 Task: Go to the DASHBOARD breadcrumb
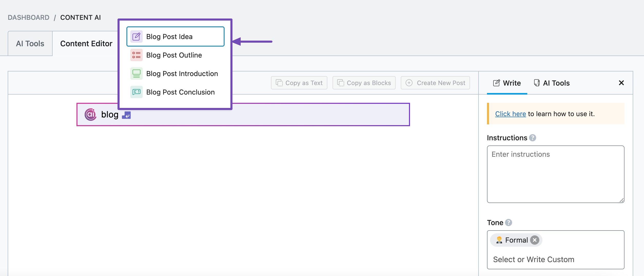coord(28,17)
